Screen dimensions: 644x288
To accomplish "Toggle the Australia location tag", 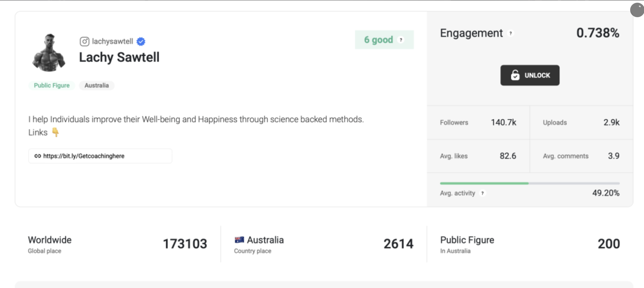I will point(97,85).
